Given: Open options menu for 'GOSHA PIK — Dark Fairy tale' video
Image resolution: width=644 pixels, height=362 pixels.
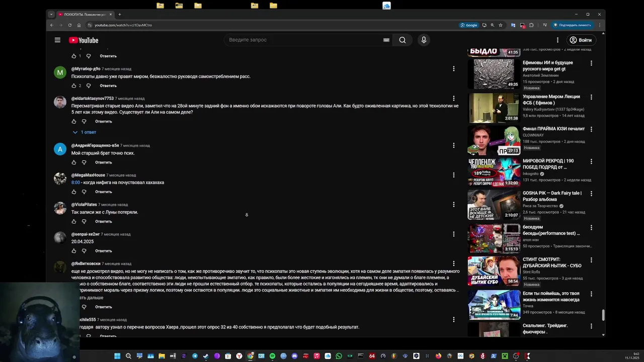Looking at the screenshot, I should point(591,194).
